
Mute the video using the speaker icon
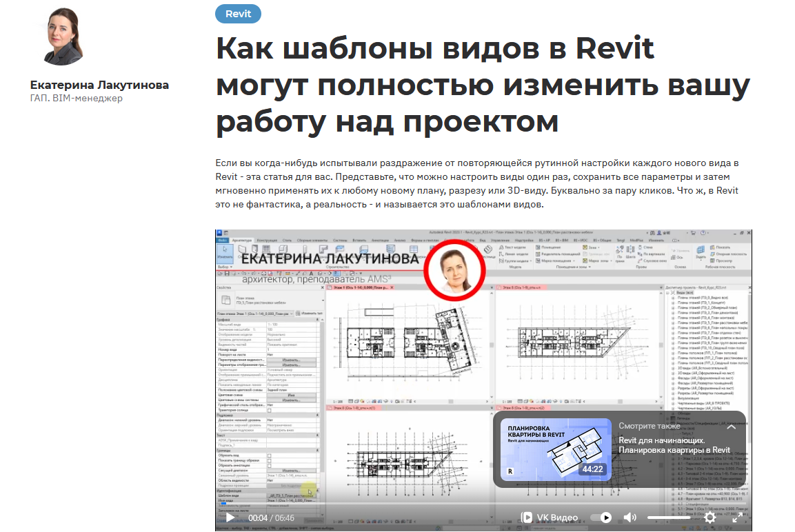630,518
